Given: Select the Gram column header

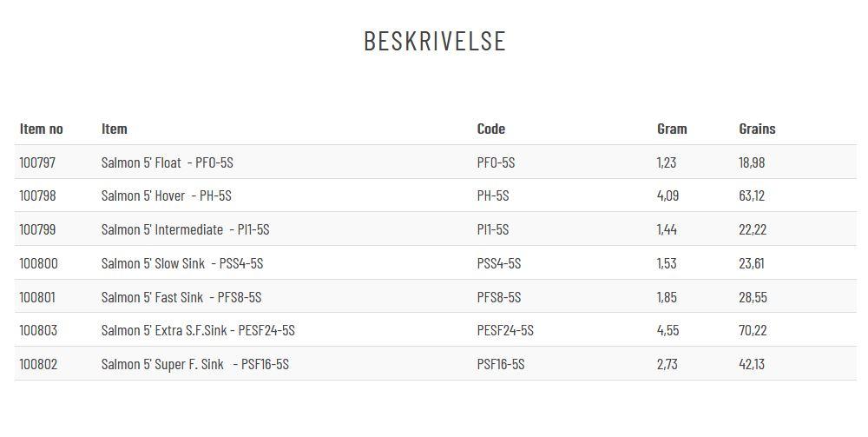Looking at the screenshot, I should coord(672,129).
